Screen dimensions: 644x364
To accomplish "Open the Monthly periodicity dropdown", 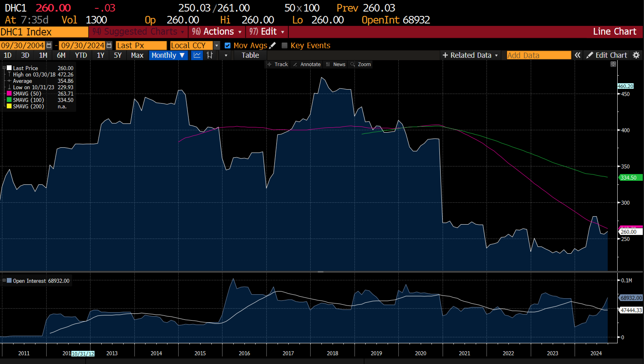I will click(x=168, y=55).
